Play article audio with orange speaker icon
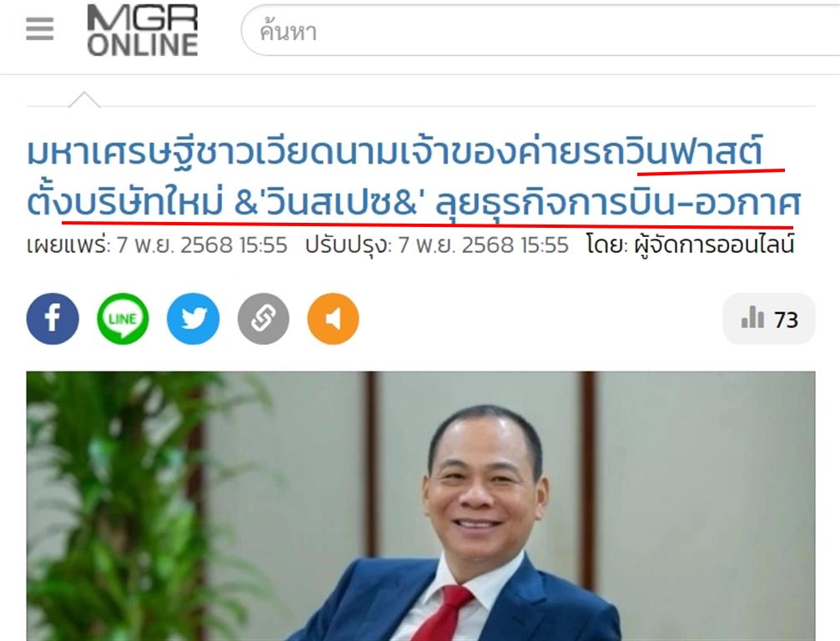Viewport: 840px width, 641px height. 333,319
